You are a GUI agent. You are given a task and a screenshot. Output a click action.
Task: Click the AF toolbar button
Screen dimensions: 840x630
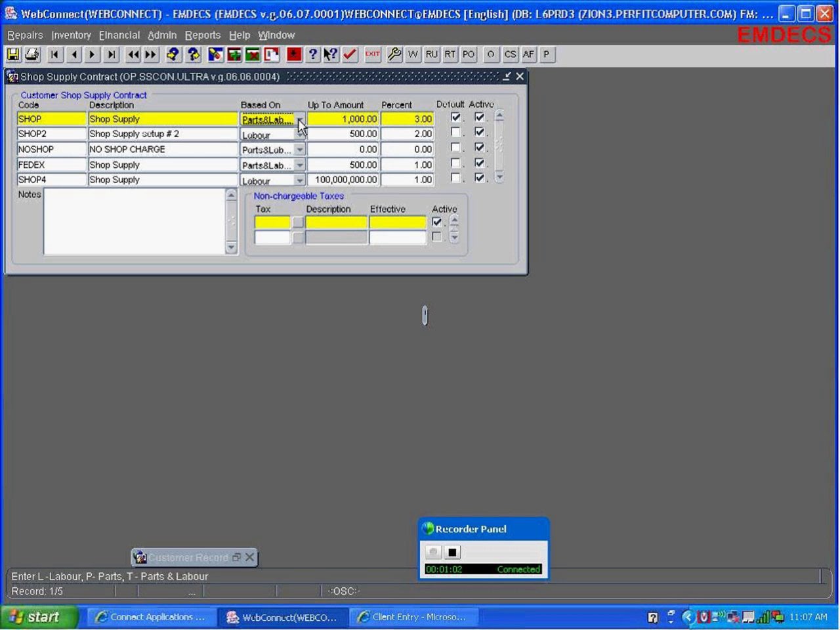tap(528, 54)
